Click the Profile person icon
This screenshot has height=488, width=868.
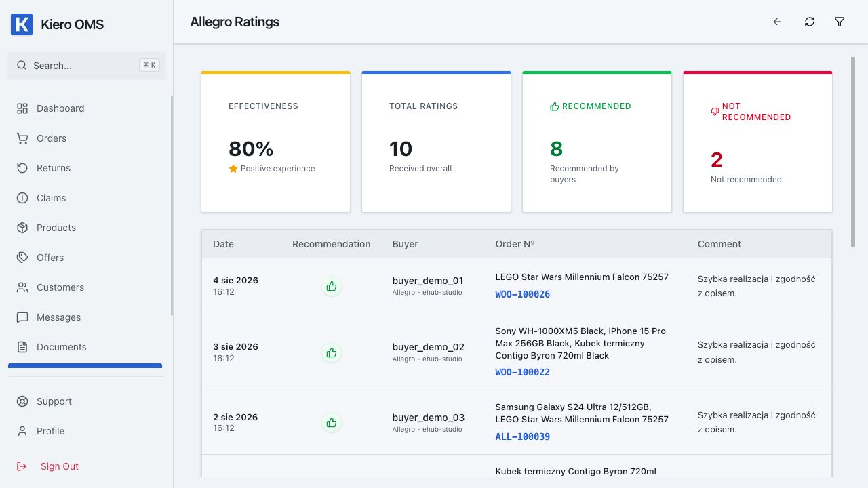tap(22, 431)
